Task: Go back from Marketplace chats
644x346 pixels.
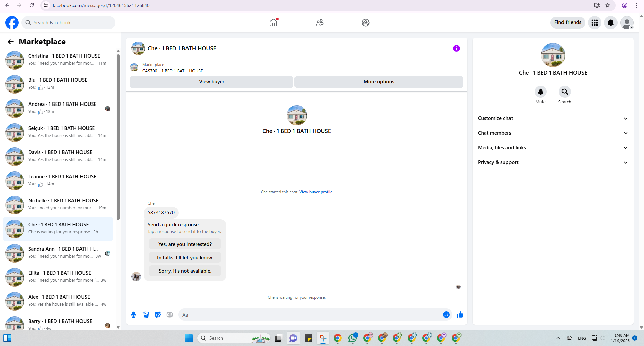Action: 11,42
